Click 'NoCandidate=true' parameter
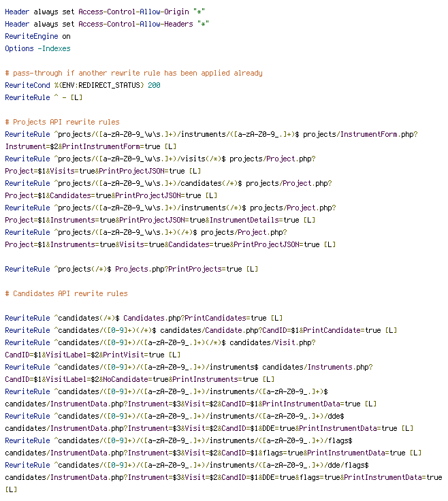This screenshot has height=501, width=448. 135,379
